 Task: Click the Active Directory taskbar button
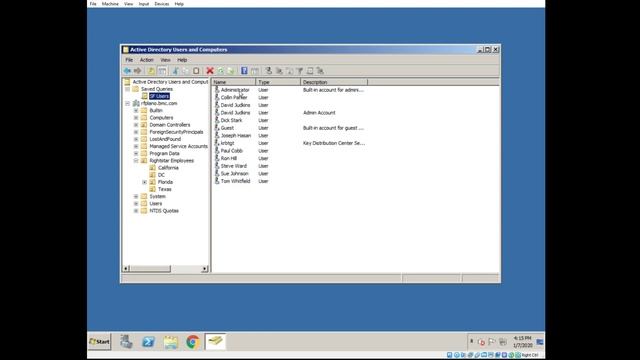[x=215, y=342]
